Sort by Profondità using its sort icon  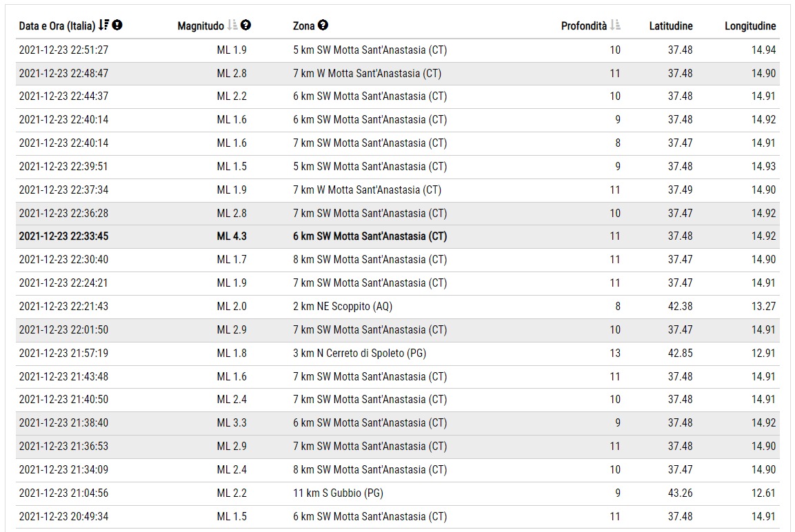click(x=615, y=25)
